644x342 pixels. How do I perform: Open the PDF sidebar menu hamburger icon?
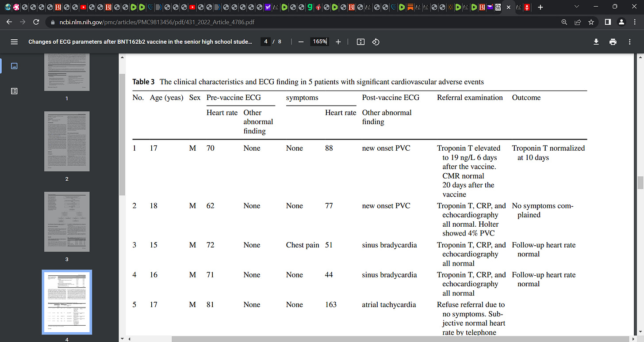tap(14, 42)
